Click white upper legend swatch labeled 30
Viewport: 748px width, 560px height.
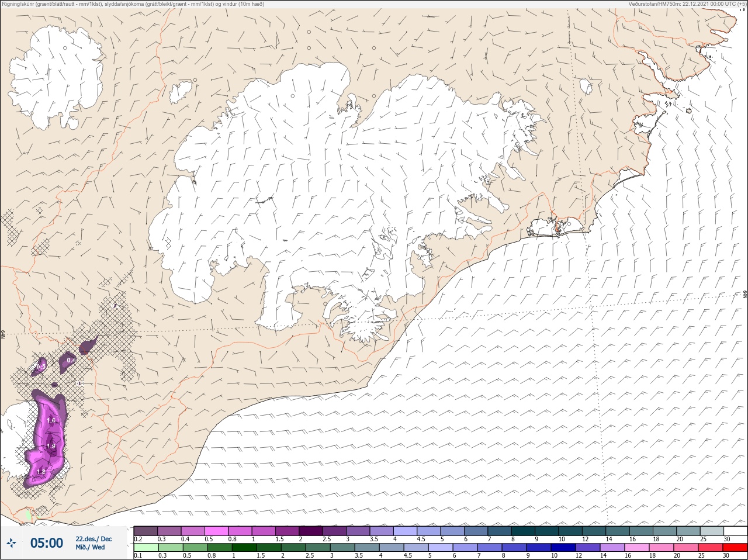tap(735, 531)
